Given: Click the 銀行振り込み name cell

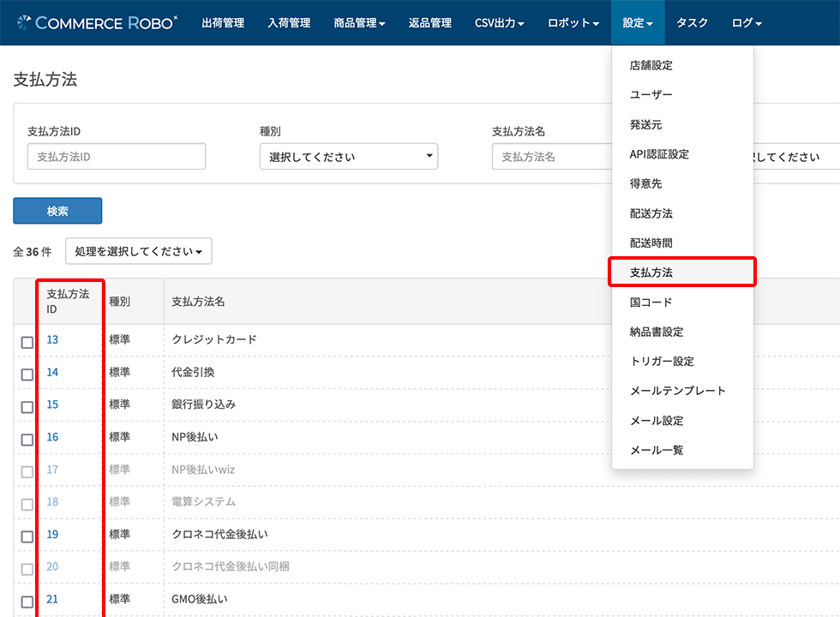Looking at the screenshot, I should click(x=204, y=404).
